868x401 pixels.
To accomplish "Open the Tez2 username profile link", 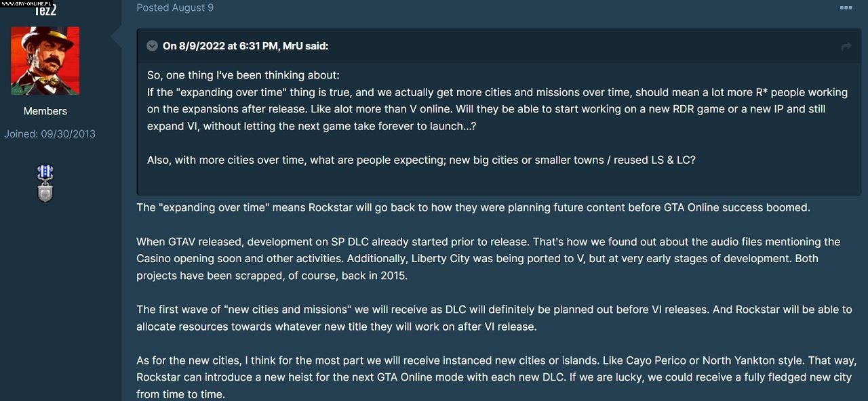I will tap(45, 9).
